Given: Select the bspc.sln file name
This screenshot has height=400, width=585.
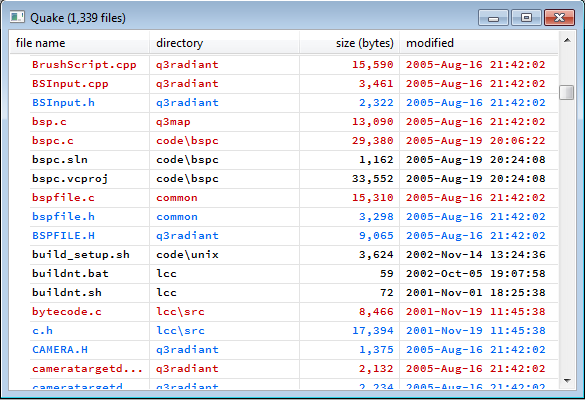Looking at the screenshot, I should 60,160.
